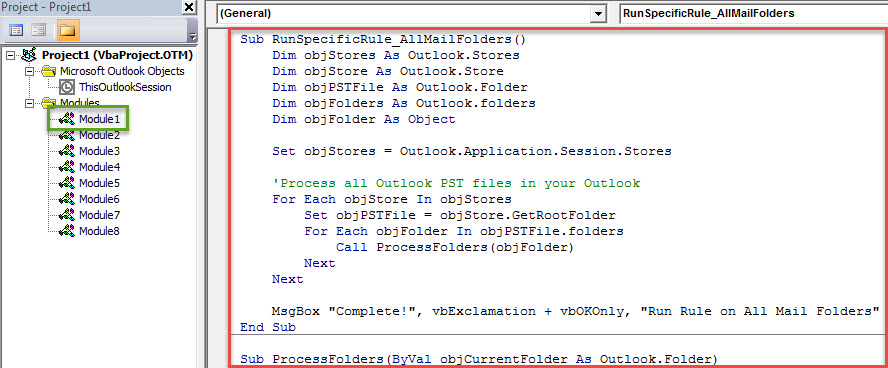
Task: Click the 'For Each objFolder In objPSTFile.folders' line
Action: (x=464, y=231)
